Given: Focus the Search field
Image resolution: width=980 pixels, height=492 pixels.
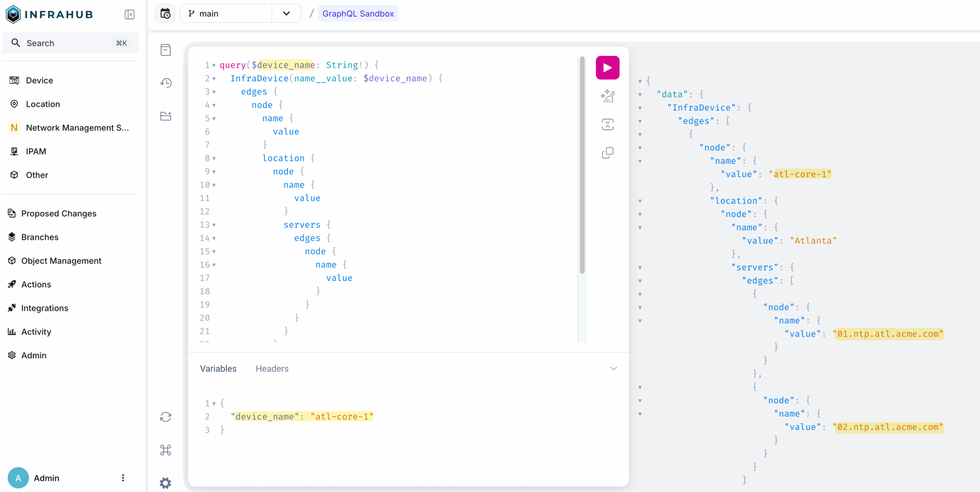Looking at the screenshot, I should point(70,43).
